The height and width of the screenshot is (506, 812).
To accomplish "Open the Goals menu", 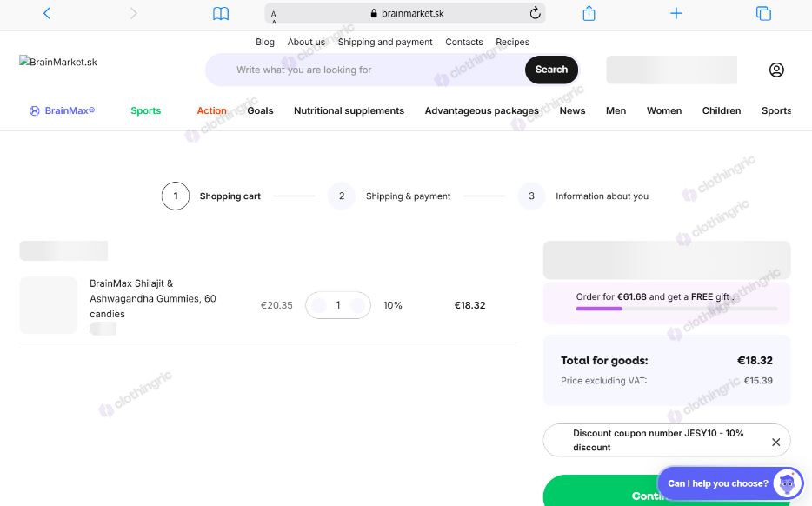I will [260, 110].
